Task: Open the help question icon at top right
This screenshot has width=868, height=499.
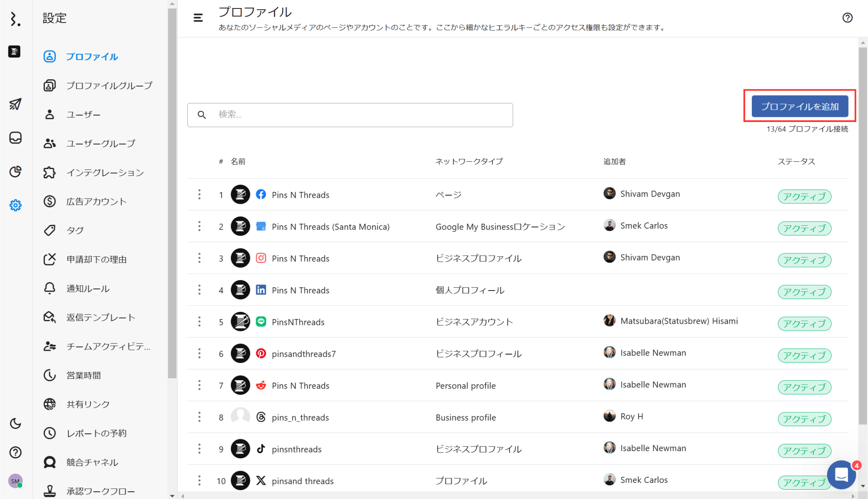Action: pos(847,18)
